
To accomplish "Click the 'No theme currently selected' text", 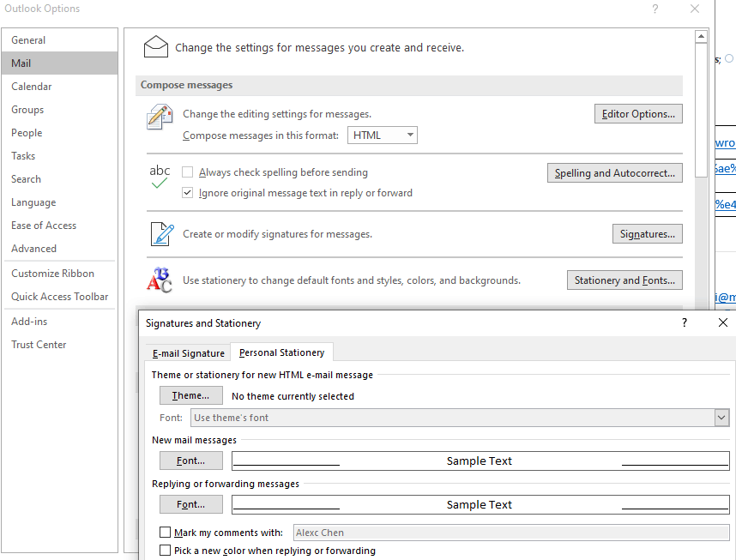I will click(x=293, y=396).
